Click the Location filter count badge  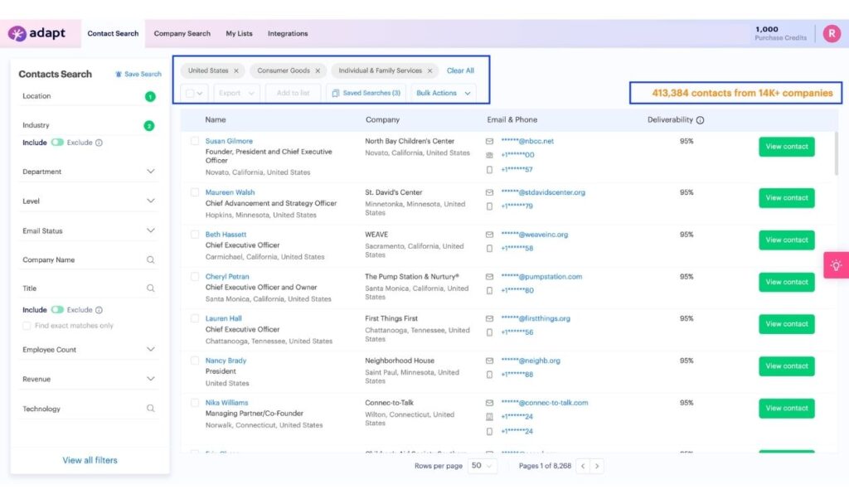click(x=150, y=96)
